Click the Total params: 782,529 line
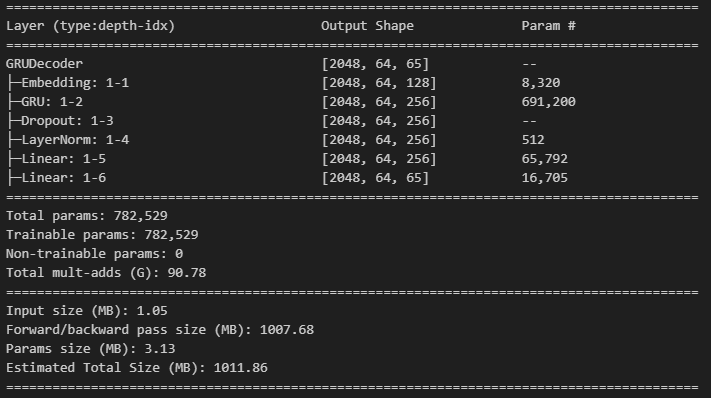The image size is (711, 398). (87, 215)
